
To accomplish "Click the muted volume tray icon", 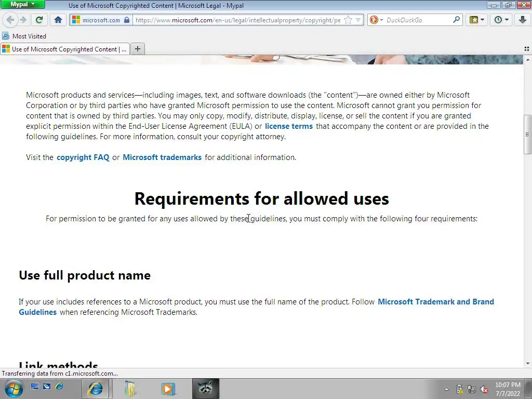I will [484, 389].
